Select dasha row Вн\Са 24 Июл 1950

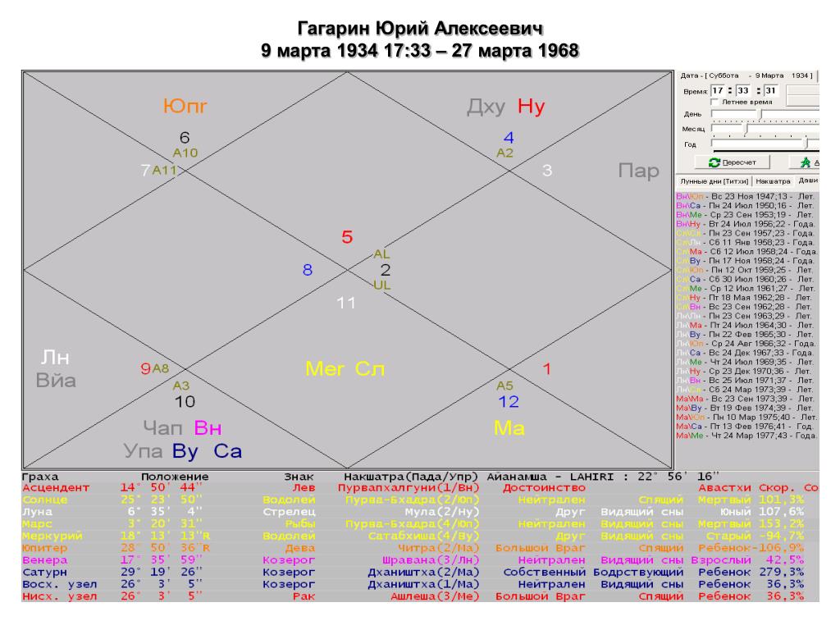point(746,206)
